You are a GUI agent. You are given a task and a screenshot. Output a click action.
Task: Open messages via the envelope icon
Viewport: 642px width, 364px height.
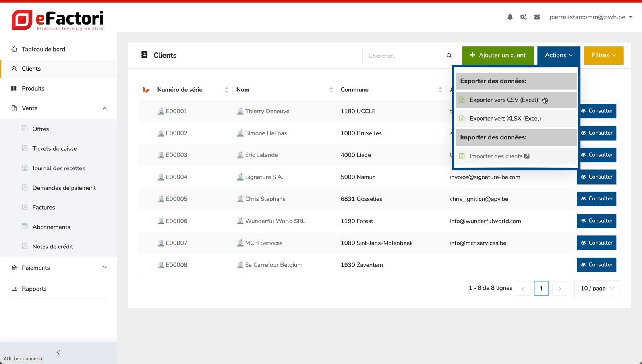(x=537, y=17)
